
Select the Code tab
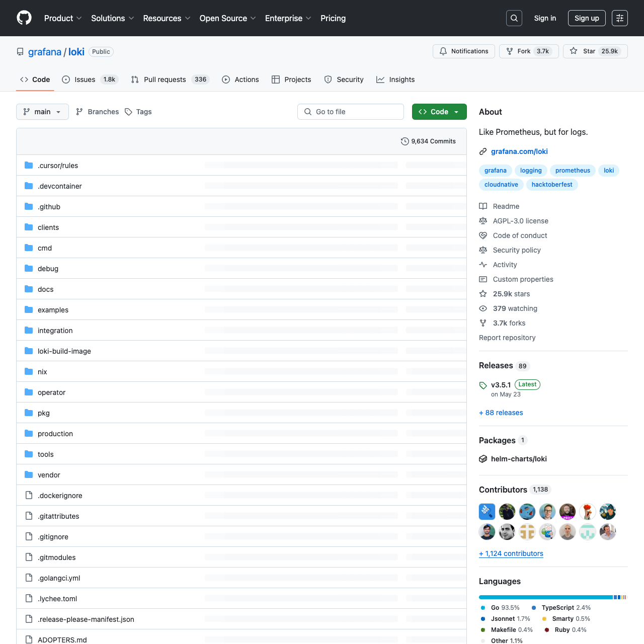click(35, 79)
